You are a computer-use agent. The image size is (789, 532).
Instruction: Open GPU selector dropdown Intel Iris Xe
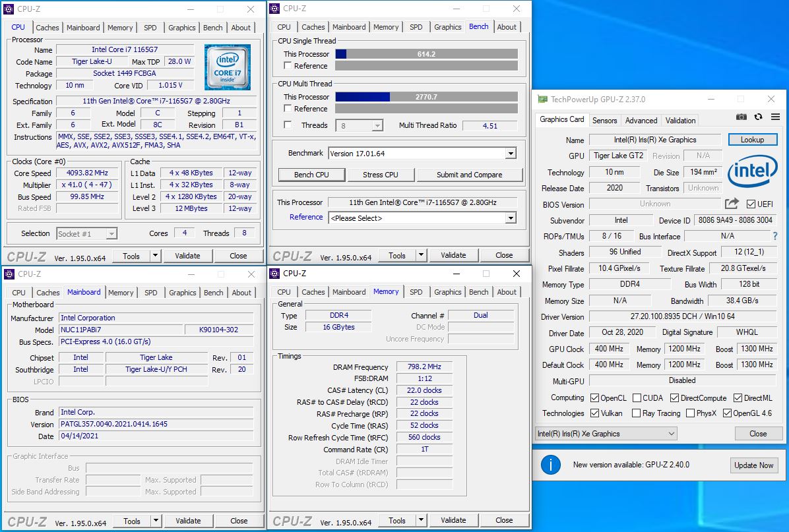click(606, 433)
